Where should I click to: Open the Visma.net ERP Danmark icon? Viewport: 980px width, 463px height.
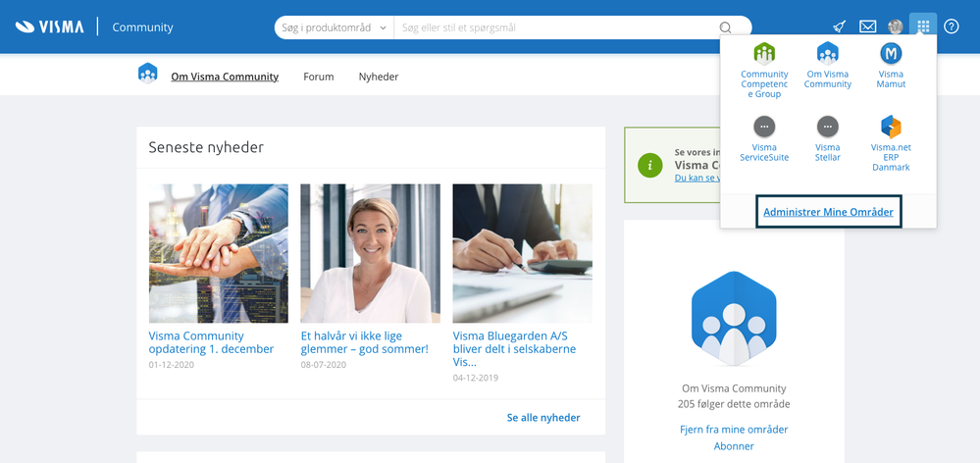[x=891, y=127]
